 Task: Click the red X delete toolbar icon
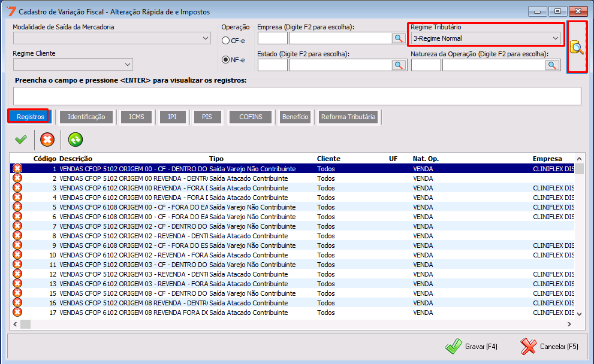(47, 139)
